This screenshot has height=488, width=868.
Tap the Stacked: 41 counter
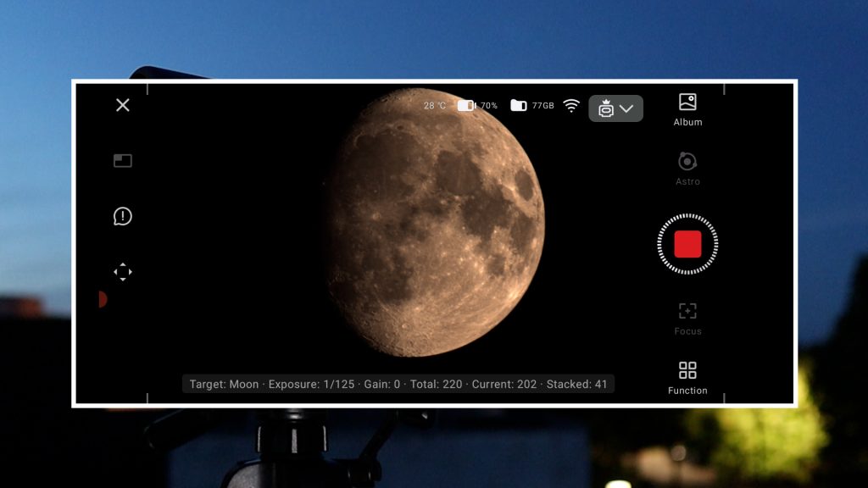[576, 384]
